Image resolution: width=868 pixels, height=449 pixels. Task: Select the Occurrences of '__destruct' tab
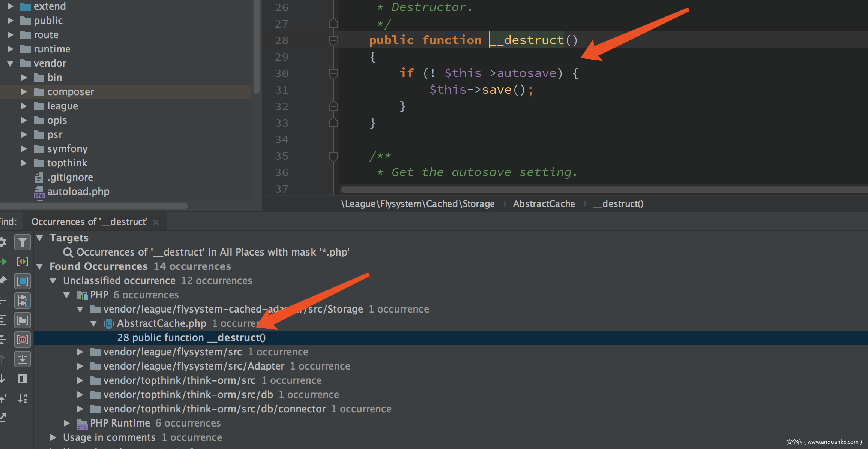point(89,222)
